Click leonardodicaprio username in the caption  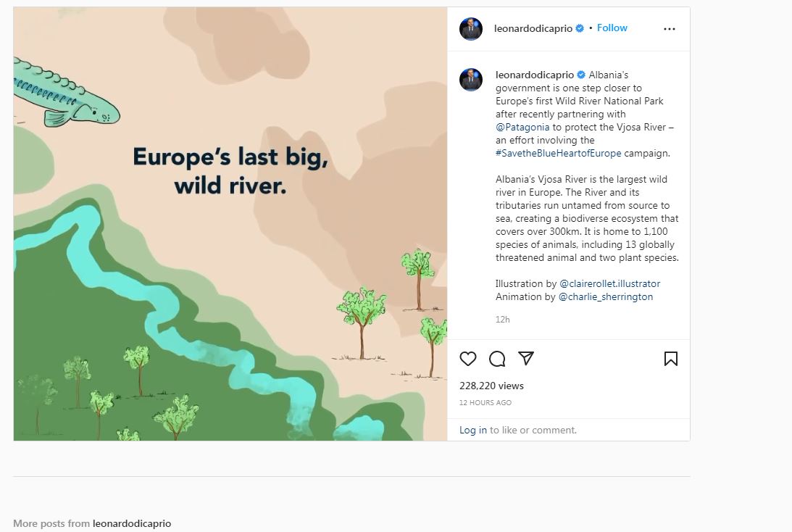[x=535, y=75]
